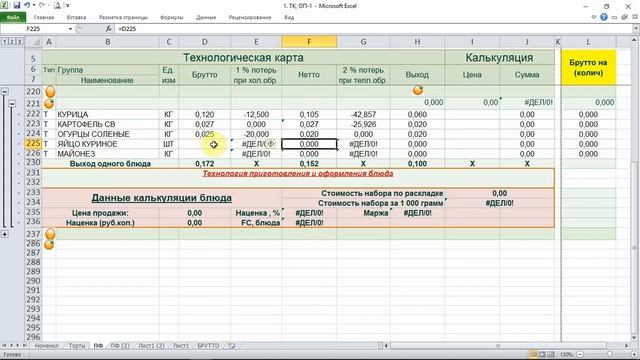Open the Разметка страницы tab
This screenshot has width=640, height=360.
pos(123,18)
